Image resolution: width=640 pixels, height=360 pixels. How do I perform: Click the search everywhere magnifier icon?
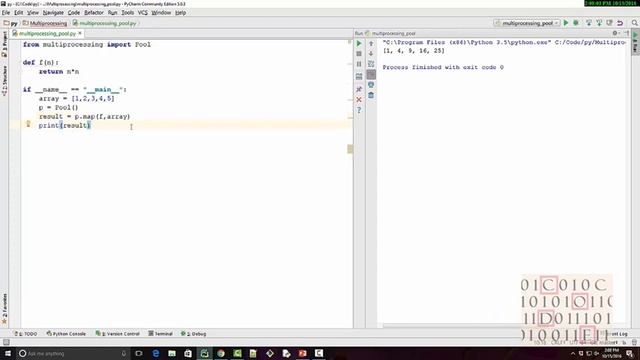coord(635,23)
